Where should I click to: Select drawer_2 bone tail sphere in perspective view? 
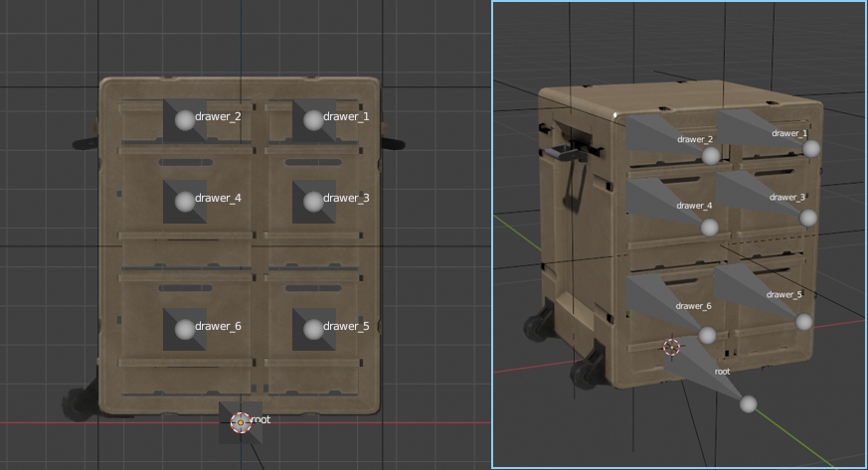coord(711,156)
